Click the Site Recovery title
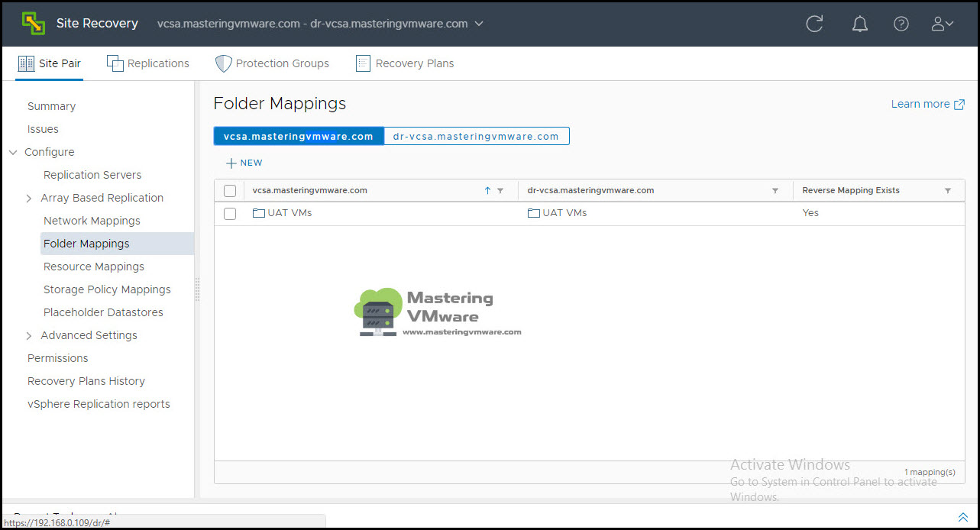This screenshot has height=530, width=980. click(x=97, y=24)
